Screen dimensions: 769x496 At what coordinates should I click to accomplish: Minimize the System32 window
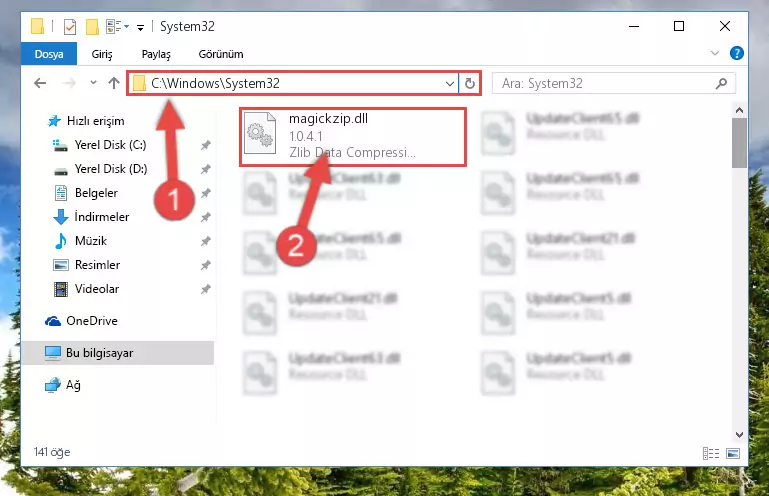click(x=634, y=26)
